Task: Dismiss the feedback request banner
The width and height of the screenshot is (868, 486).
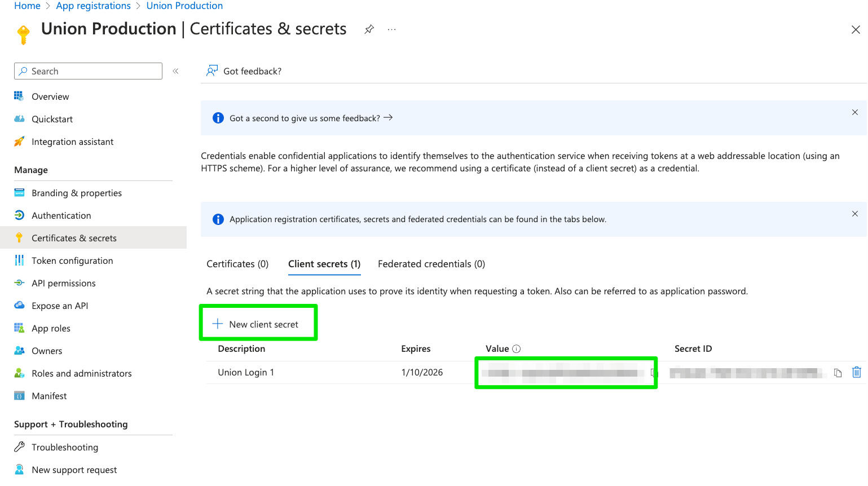Action: tap(855, 112)
